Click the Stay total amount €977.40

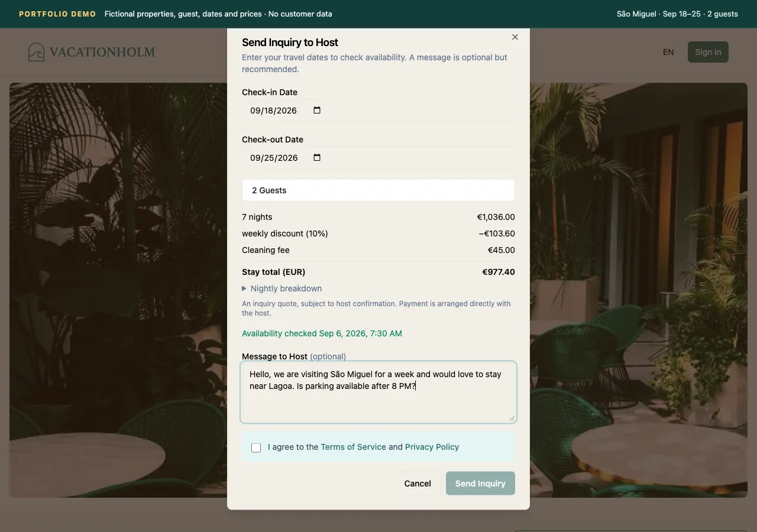point(499,272)
